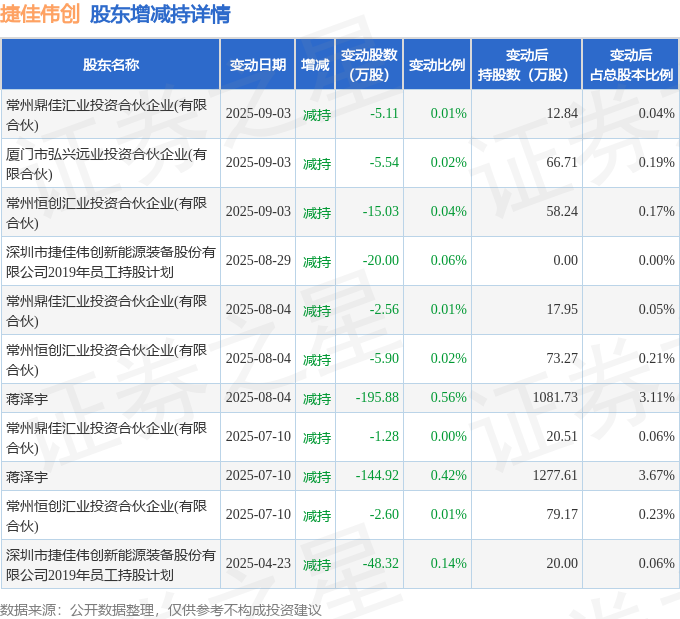
Task: Select the 变动日期 column header
Action: (x=258, y=65)
